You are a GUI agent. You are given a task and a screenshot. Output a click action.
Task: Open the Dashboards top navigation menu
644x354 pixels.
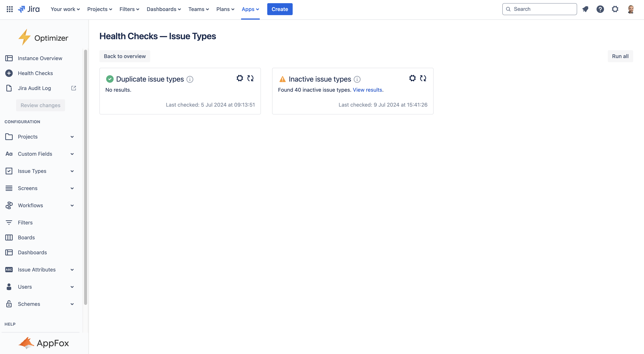pos(164,9)
